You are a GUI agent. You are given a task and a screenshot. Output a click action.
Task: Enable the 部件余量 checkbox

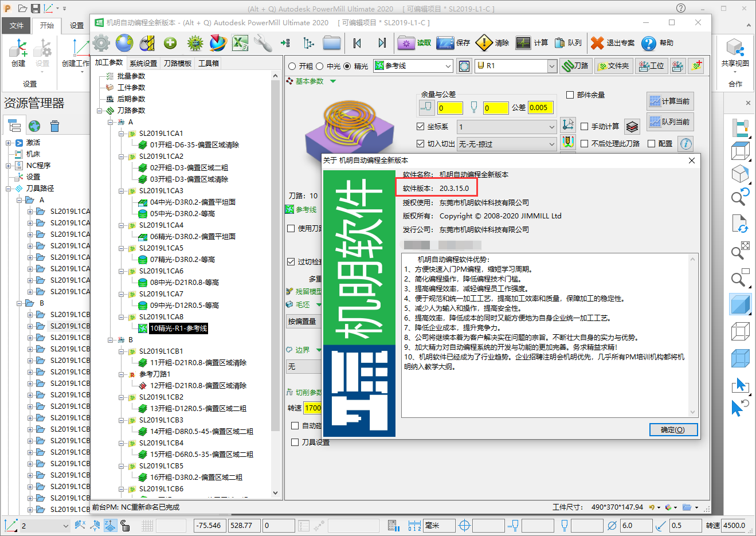[570, 95]
